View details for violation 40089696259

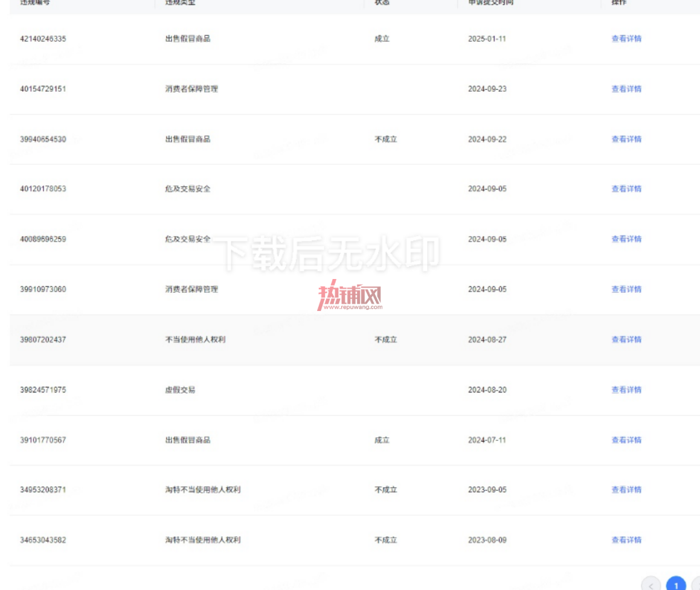coord(626,239)
